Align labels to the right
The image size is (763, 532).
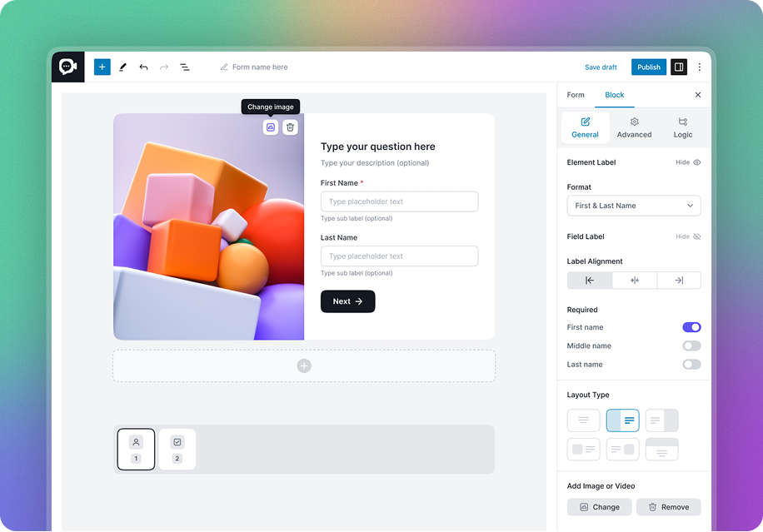679,280
